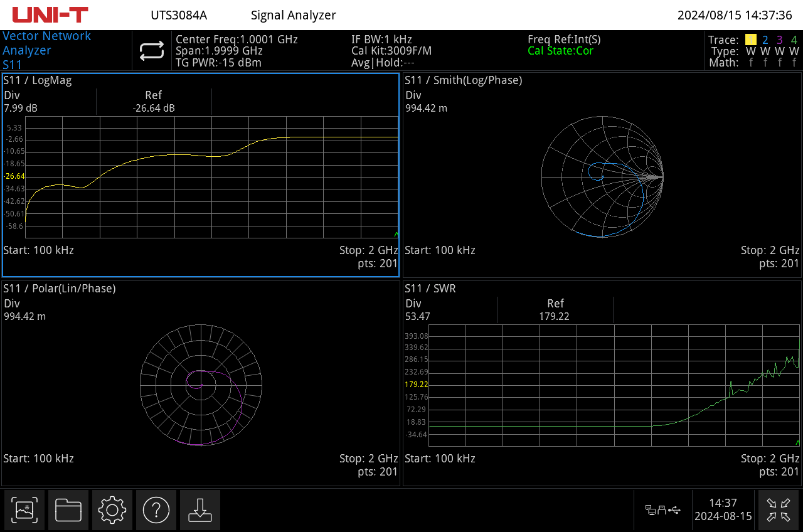The image size is (803, 532).
Task: Open the help question mark icon
Action: pos(156,510)
